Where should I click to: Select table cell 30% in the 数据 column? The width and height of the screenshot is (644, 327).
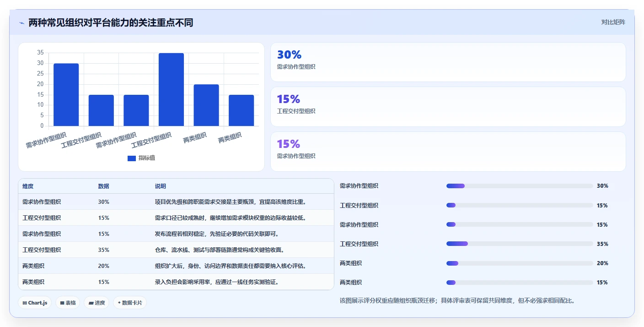click(x=104, y=202)
